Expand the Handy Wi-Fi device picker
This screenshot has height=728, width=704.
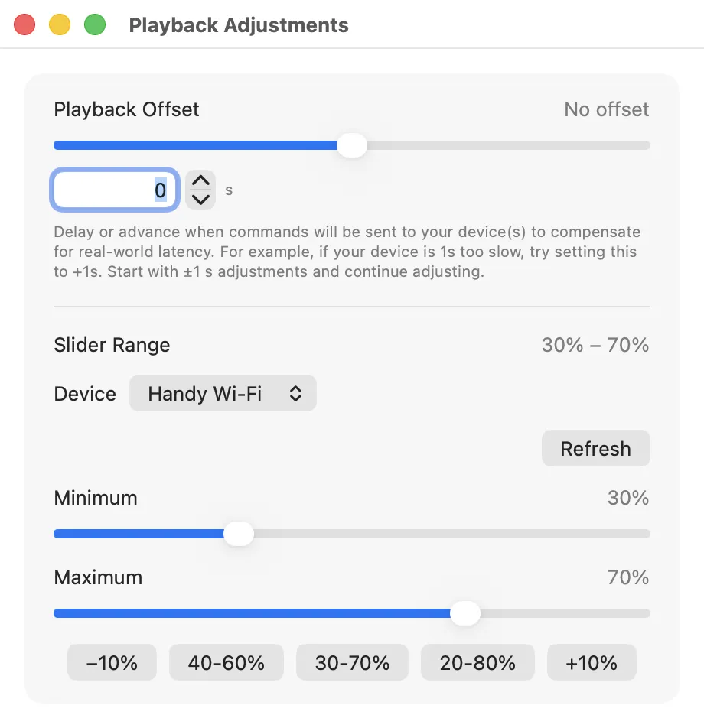223,393
